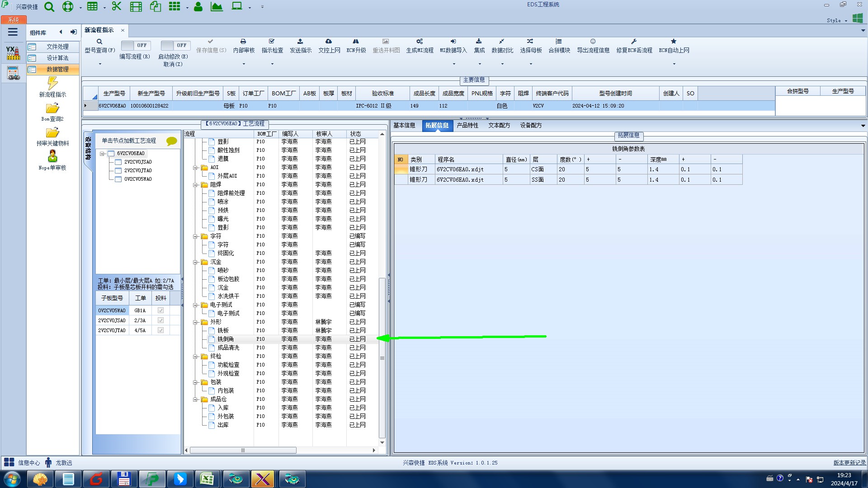The image size is (868, 488).
Task: Click the 发送指示 toolbar icon
Action: pyautogui.click(x=300, y=41)
